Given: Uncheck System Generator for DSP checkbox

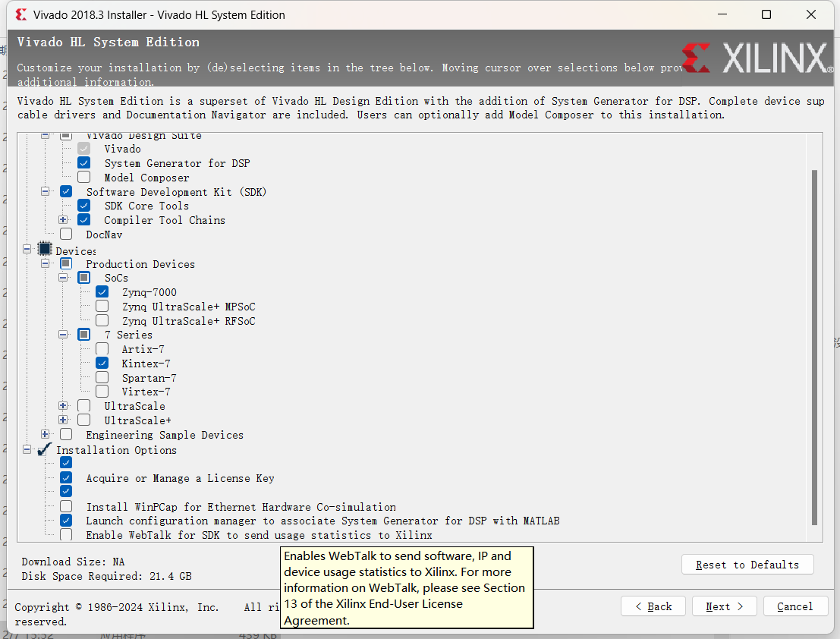Looking at the screenshot, I should 84,163.
